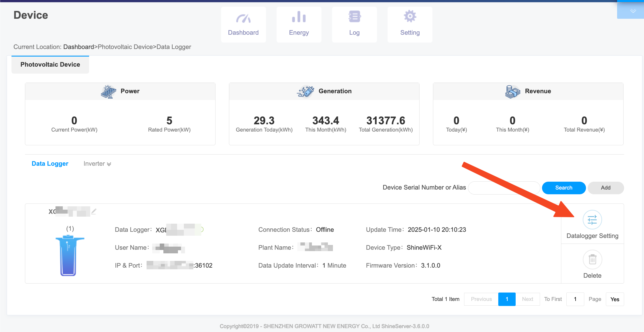644x332 pixels.
Task: Click the Previous page button
Action: pyautogui.click(x=481, y=299)
